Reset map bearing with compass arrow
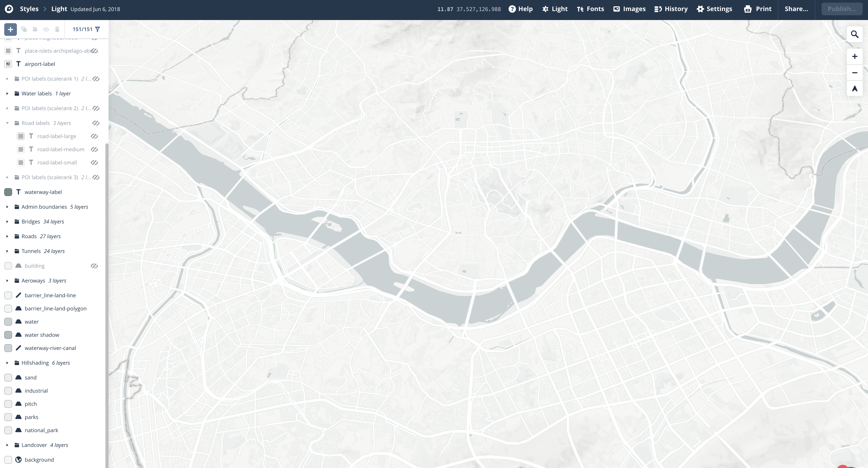The image size is (868, 468). (x=855, y=89)
